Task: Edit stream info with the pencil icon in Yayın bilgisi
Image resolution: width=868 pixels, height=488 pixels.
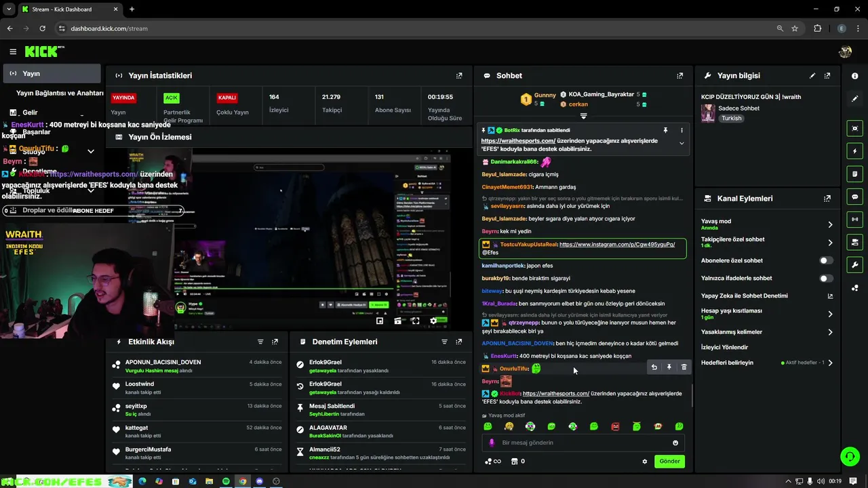Action: (812, 76)
